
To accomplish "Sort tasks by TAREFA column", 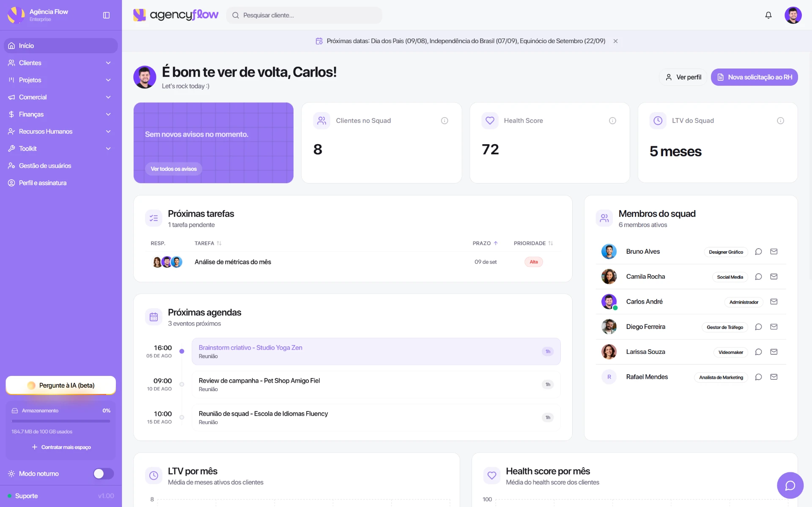I will (x=208, y=243).
